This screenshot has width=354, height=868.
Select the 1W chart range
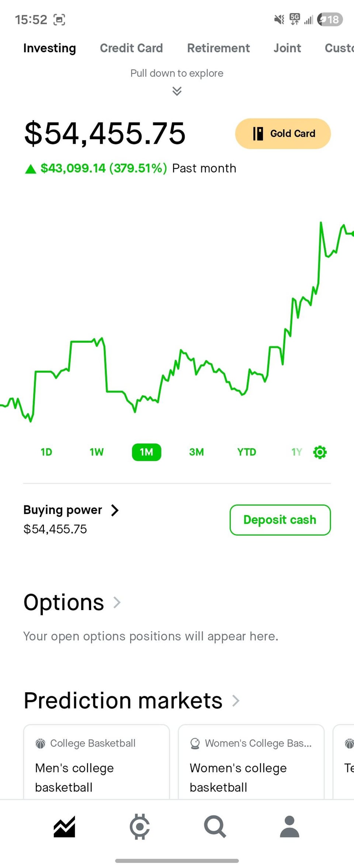pyautogui.click(x=97, y=452)
